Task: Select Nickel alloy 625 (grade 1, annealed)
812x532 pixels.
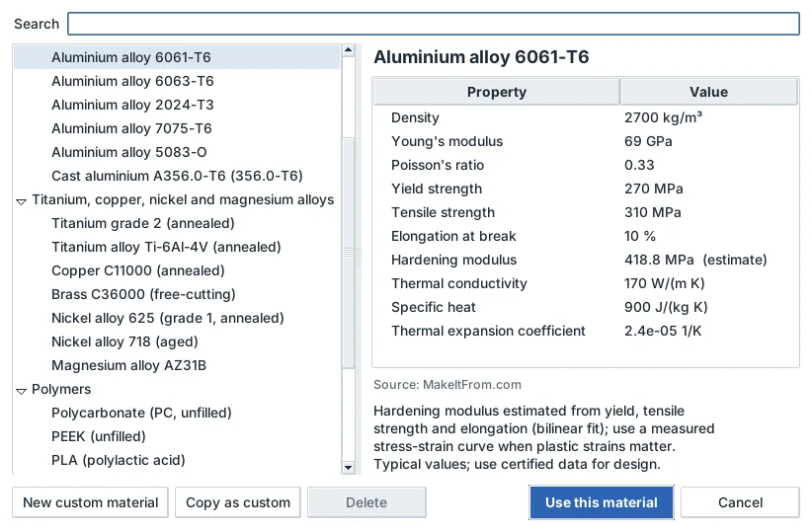Action: click(177, 318)
